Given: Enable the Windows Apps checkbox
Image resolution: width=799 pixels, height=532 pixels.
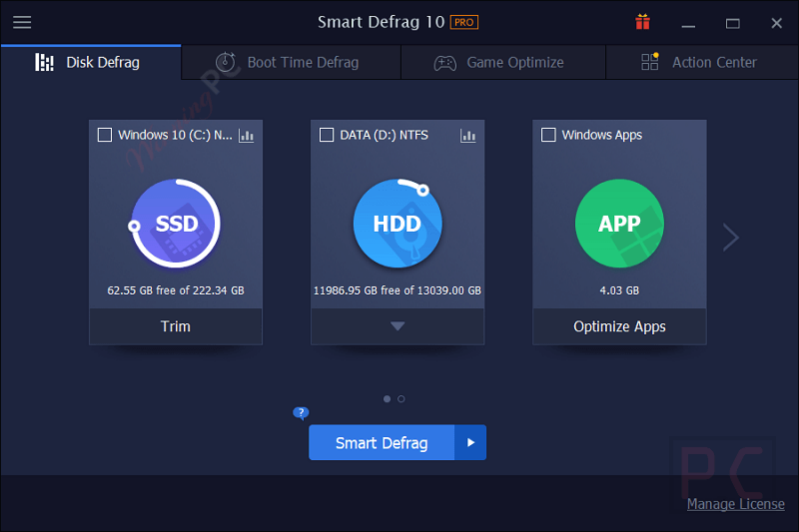Looking at the screenshot, I should coord(548,135).
